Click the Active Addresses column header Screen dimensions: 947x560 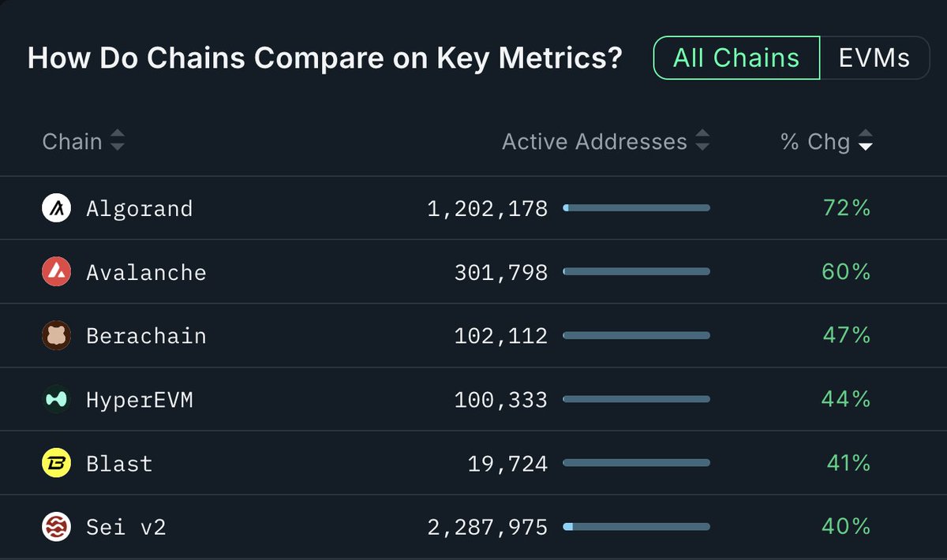(x=594, y=142)
